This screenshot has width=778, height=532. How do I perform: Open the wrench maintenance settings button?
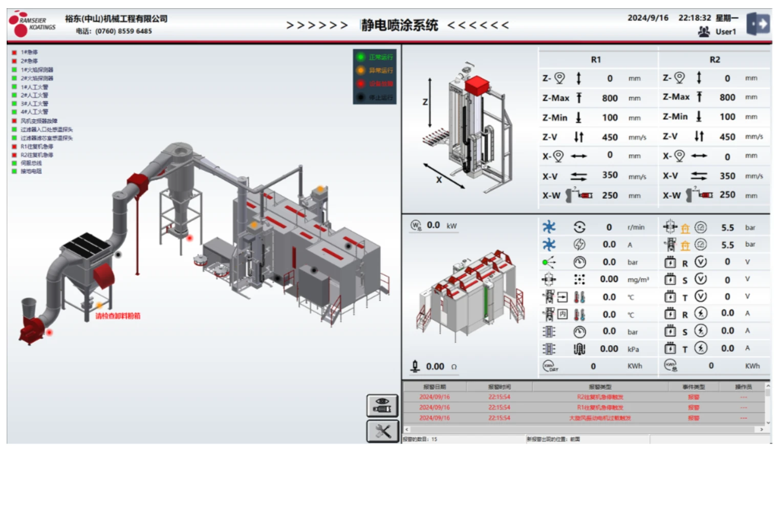[x=382, y=431]
